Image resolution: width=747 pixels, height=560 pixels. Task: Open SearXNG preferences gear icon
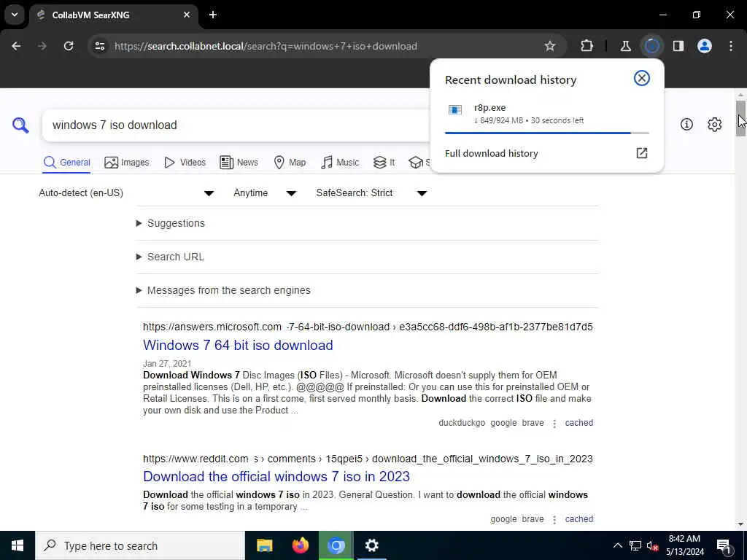(x=714, y=124)
